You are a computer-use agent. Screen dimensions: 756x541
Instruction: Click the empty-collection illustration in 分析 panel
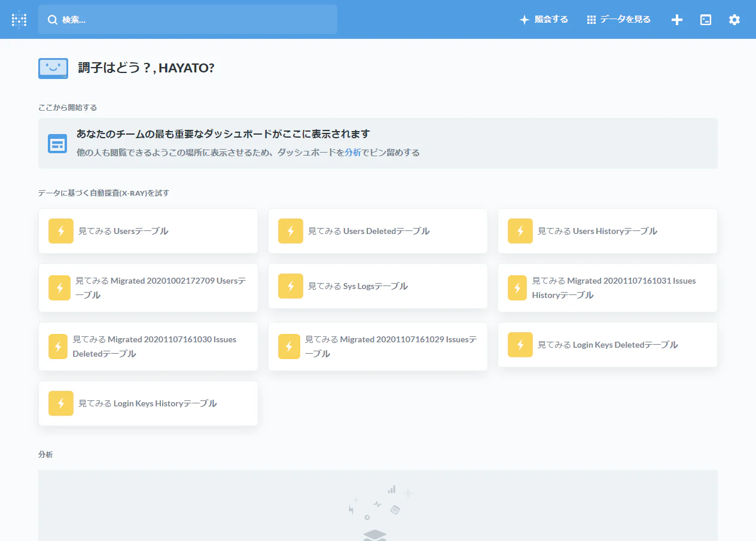pyautogui.click(x=380, y=513)
